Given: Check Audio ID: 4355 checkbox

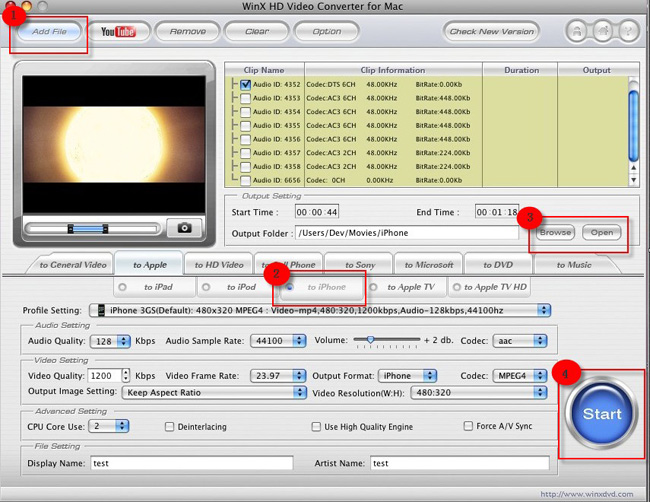Looking at the screenshot, I should pos(245,126).
